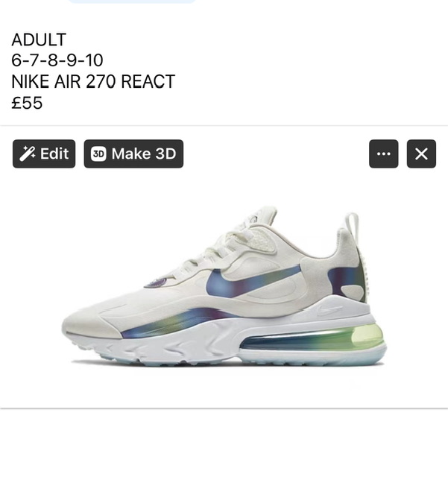The image size is (448, 477).
Task: Click the magic wand icon on Edit
Action: pos(27,154)
